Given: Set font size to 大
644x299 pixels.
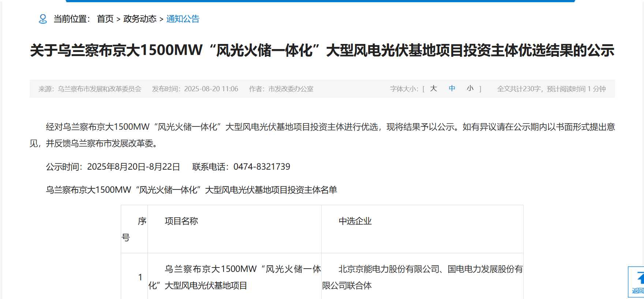Looking at the screenshot, I should (434, 89).
